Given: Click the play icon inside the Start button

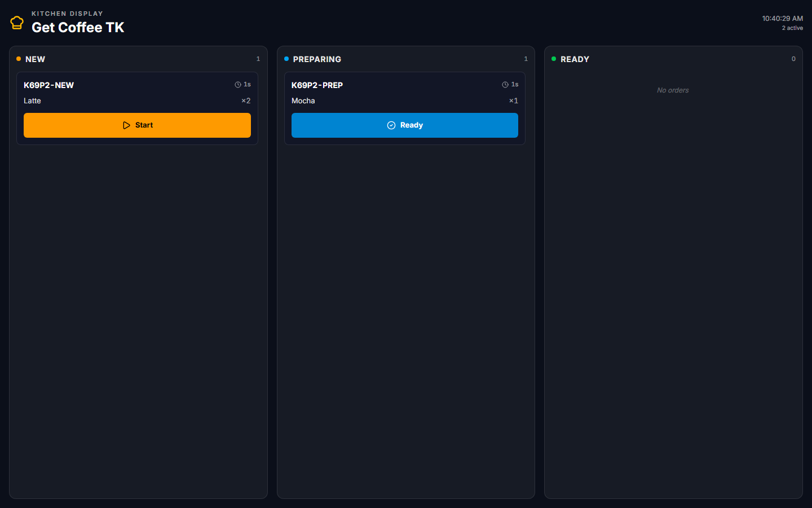Looking at the screenshot, I should (x=126, y=125).
